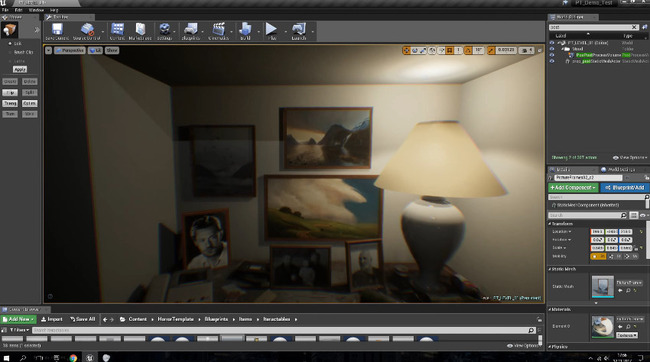Open View Options in World Outliner

[630, 158]
